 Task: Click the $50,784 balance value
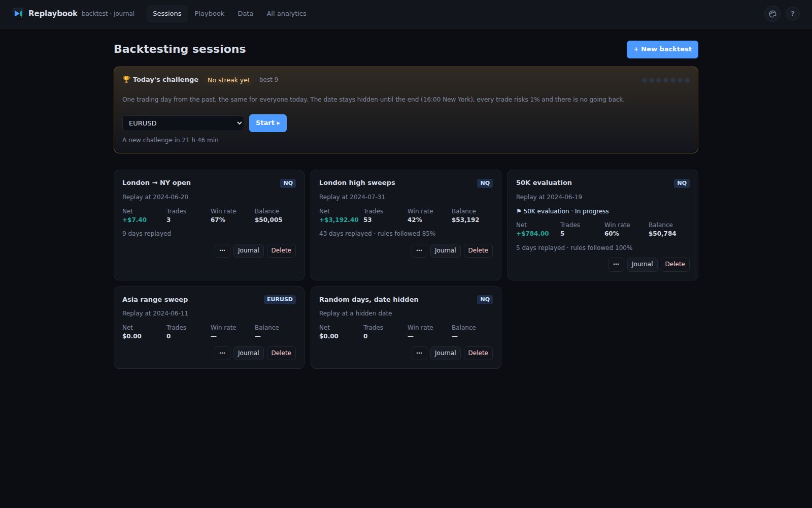[x=662, y=234]
